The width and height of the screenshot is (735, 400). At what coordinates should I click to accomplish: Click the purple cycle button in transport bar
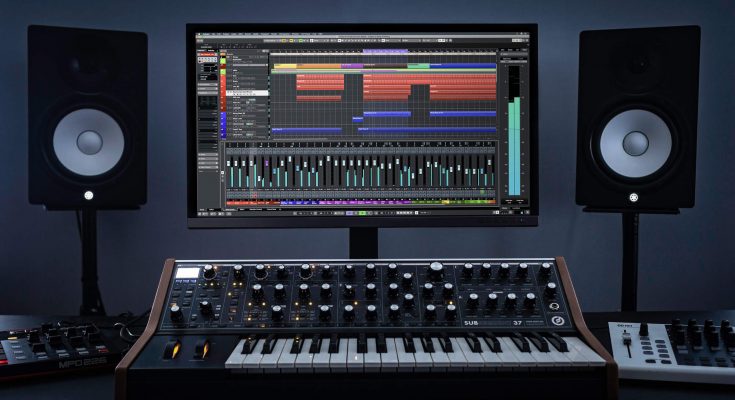pos(347,211)
